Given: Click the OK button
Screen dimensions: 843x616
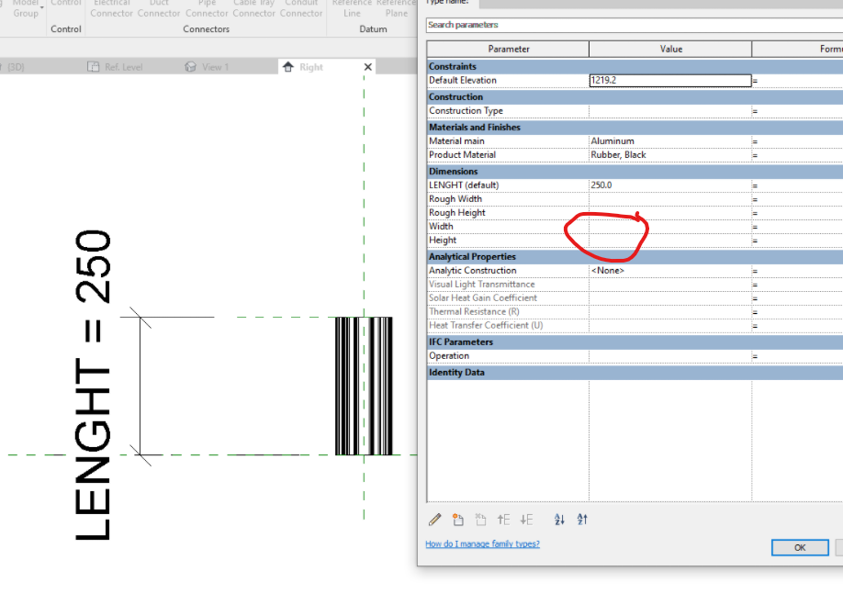Looking at the screenshot, I should 800,547.
